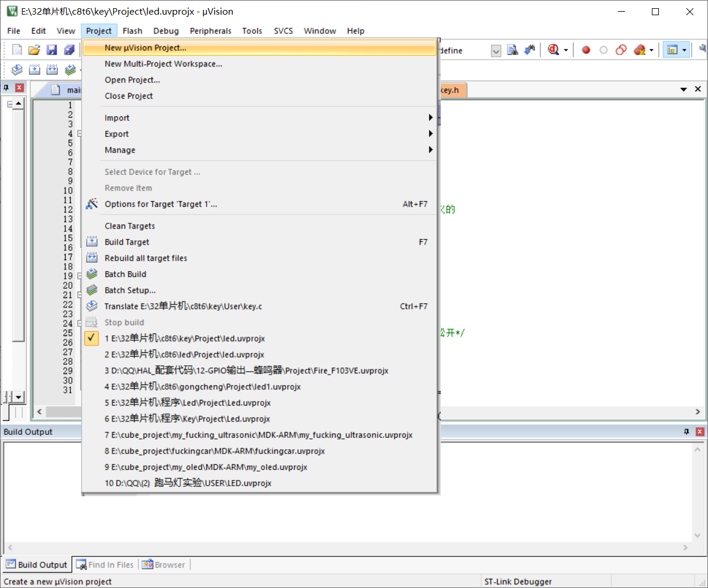Expand the breakpoint kill dropdown arrow

[651, 51]
